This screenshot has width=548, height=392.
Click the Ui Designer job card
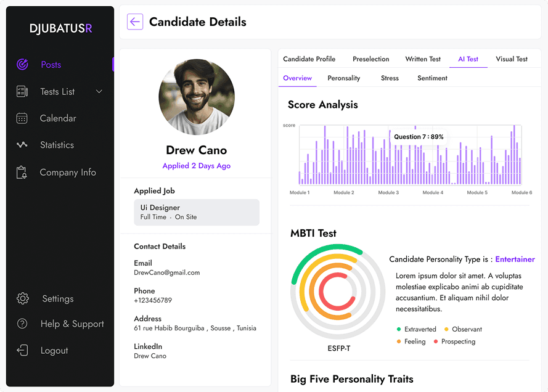point(197,213)
